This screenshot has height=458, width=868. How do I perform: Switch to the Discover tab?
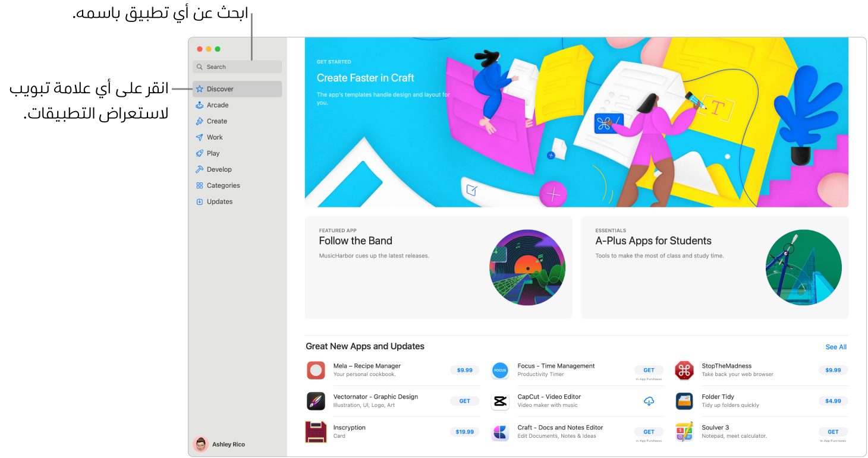click(x=237, y=89)
